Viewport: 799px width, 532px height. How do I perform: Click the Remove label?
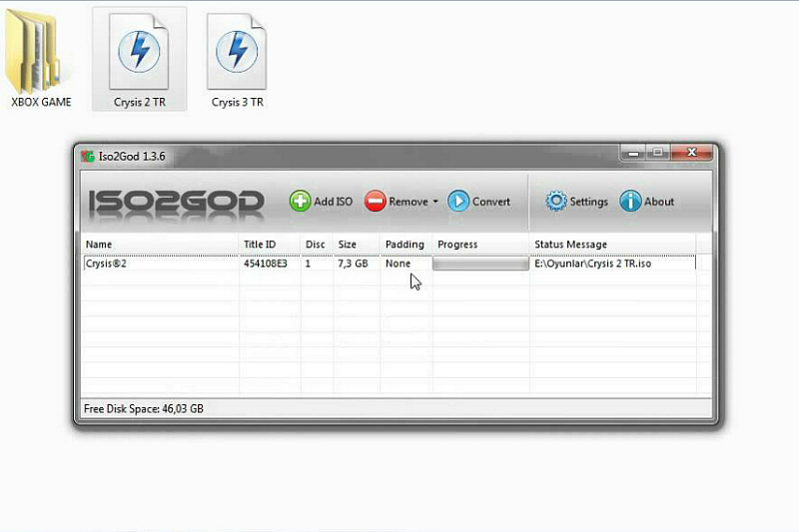coord(408,202)
